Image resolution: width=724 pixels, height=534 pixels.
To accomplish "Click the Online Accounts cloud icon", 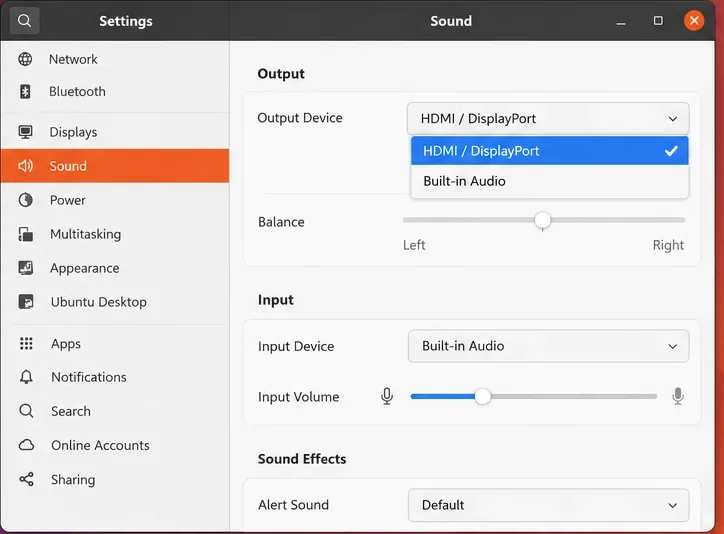I will (x=26, y=445).
